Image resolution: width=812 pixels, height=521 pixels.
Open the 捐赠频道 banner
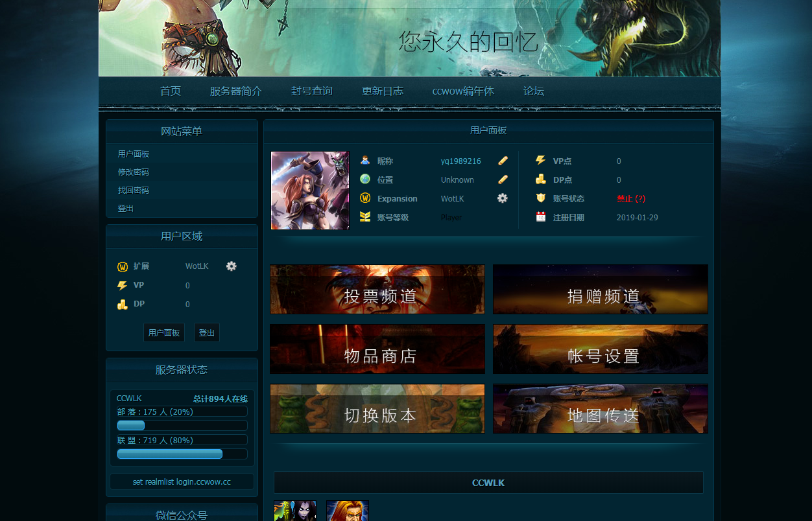(x=601, y=289)
